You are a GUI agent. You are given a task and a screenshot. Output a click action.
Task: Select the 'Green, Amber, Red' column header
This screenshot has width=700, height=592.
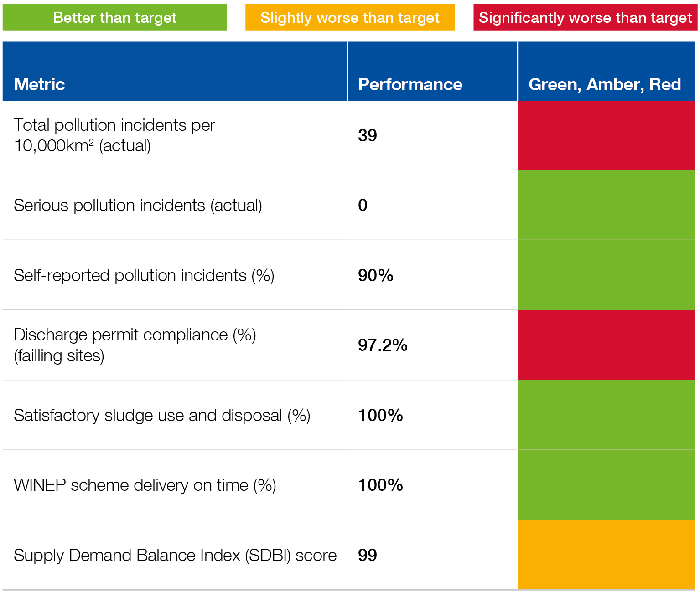pos(605,84)
